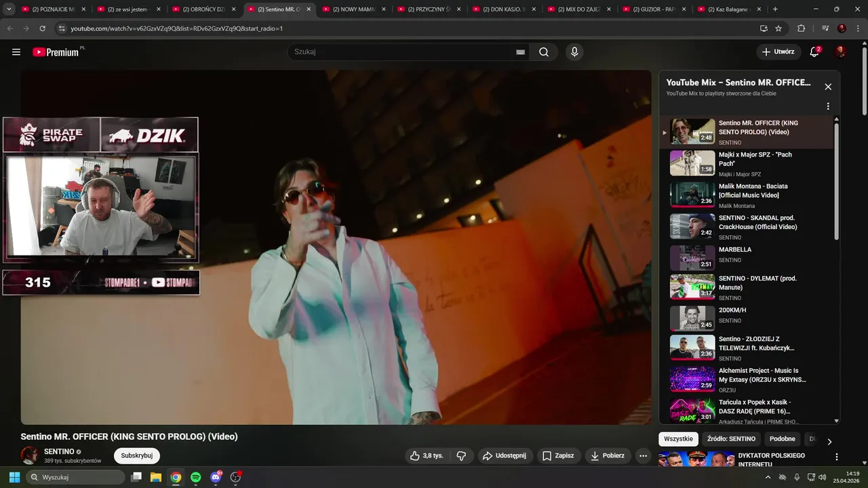
Task: Click the magnifier search button
Action: click(x=544, y=52)
